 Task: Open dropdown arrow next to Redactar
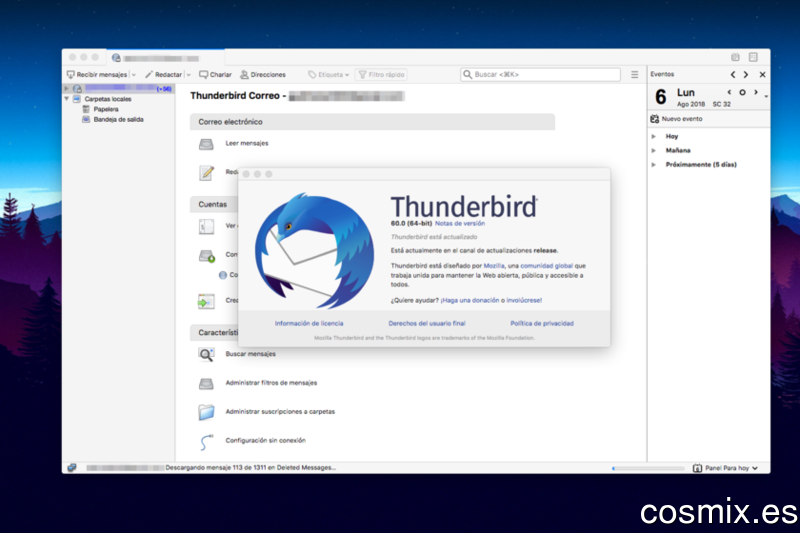pyautogui.click(x=188, y=74)
